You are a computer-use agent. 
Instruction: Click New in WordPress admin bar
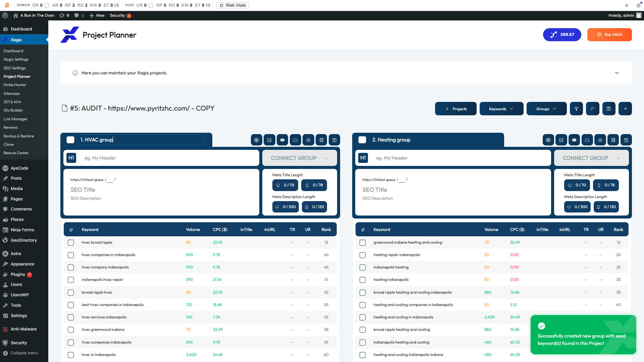97,15
